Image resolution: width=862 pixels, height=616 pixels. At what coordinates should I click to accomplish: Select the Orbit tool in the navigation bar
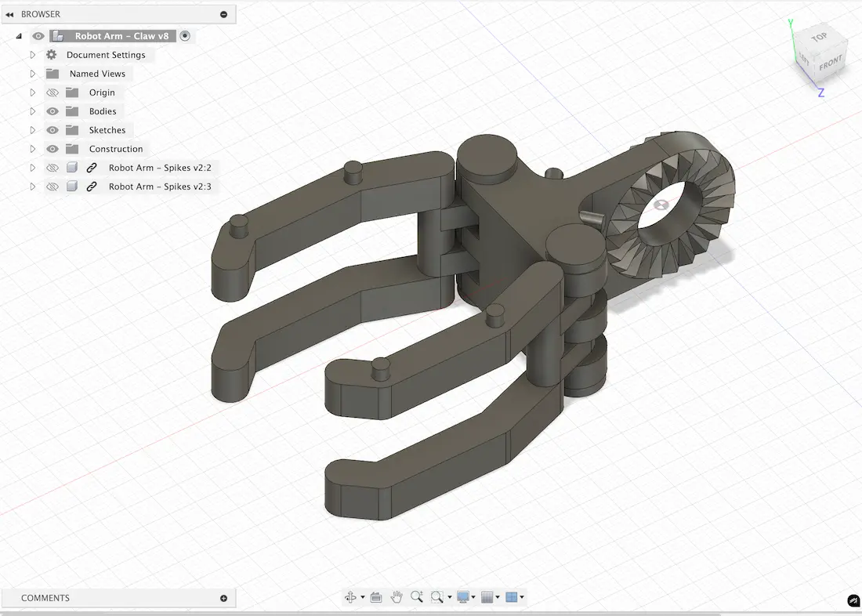(350, 596)
